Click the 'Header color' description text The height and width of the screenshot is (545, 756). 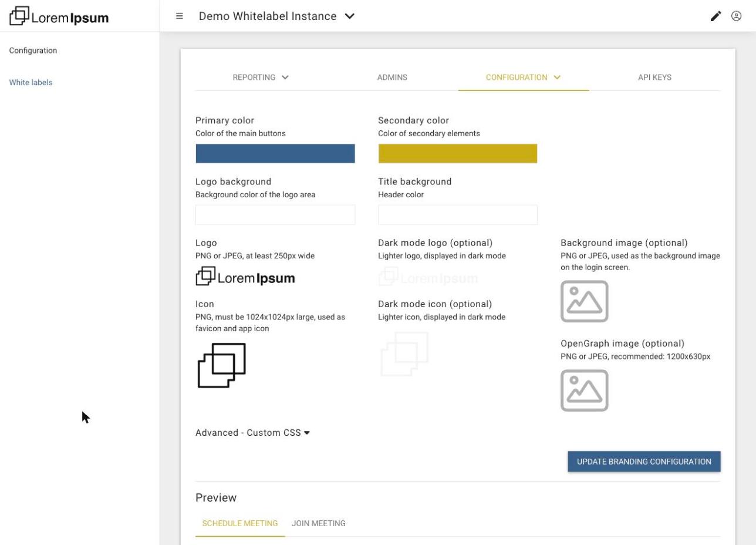point(401,195)
